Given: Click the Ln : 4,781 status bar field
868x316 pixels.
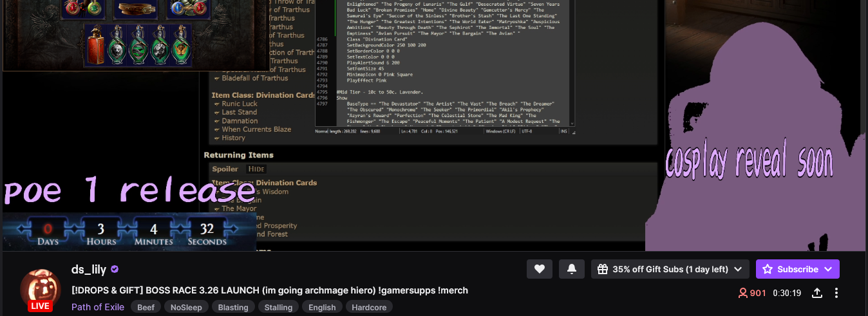Looking at the screenshot, I should click(x=410, y=131).
